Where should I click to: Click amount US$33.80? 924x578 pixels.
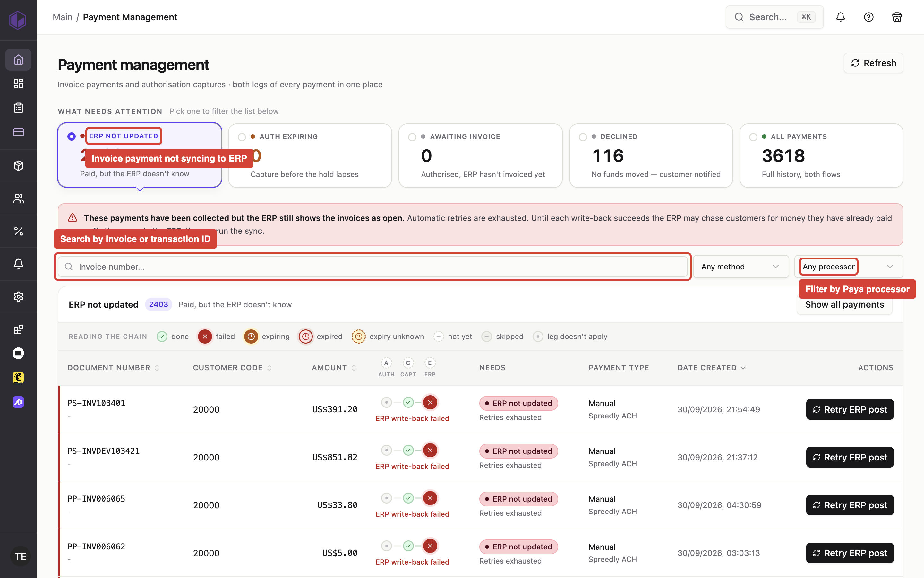pyautogui.click(x=337, y=505)
